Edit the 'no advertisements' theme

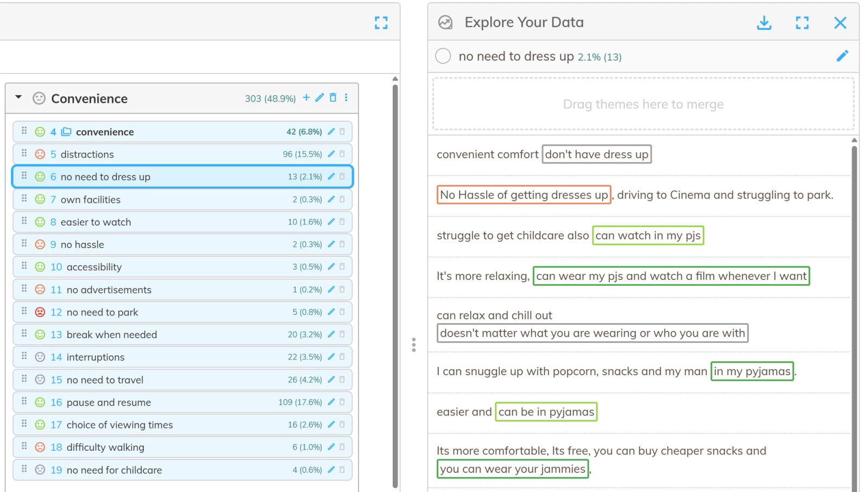pos(331,289)
